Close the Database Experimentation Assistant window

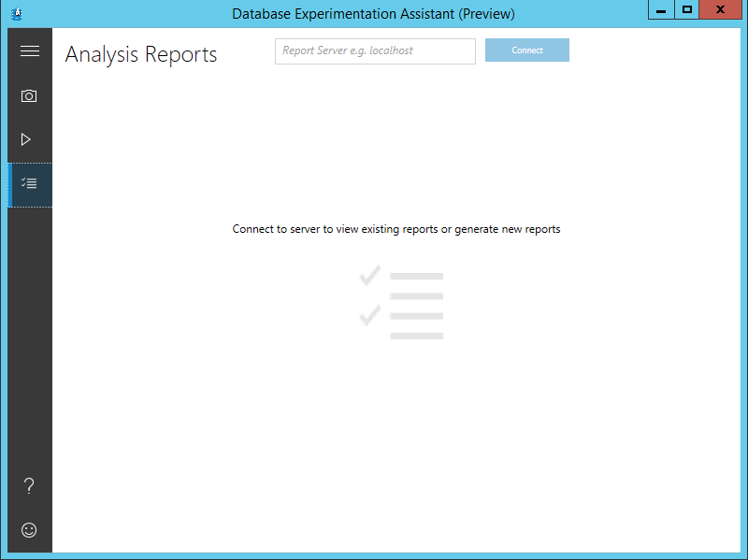(720, 9)
